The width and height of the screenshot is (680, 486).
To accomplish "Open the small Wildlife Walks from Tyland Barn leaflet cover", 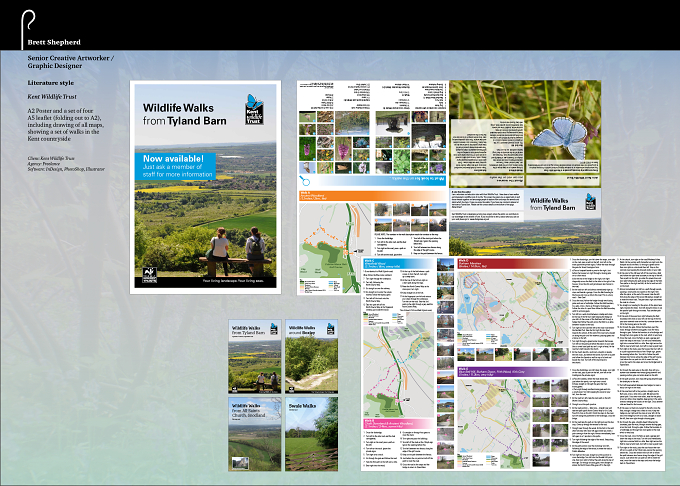I will (x=255, y=356).
